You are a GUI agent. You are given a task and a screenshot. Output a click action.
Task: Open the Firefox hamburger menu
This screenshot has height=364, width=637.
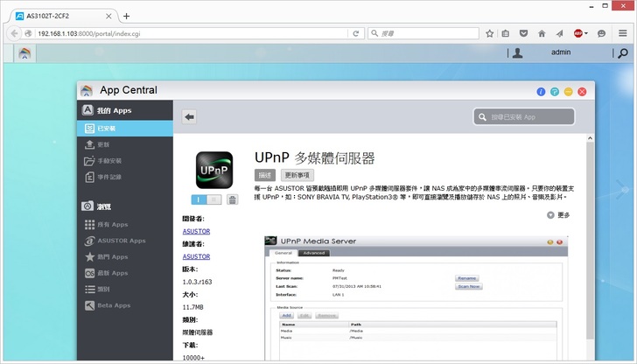pos(622,33)
